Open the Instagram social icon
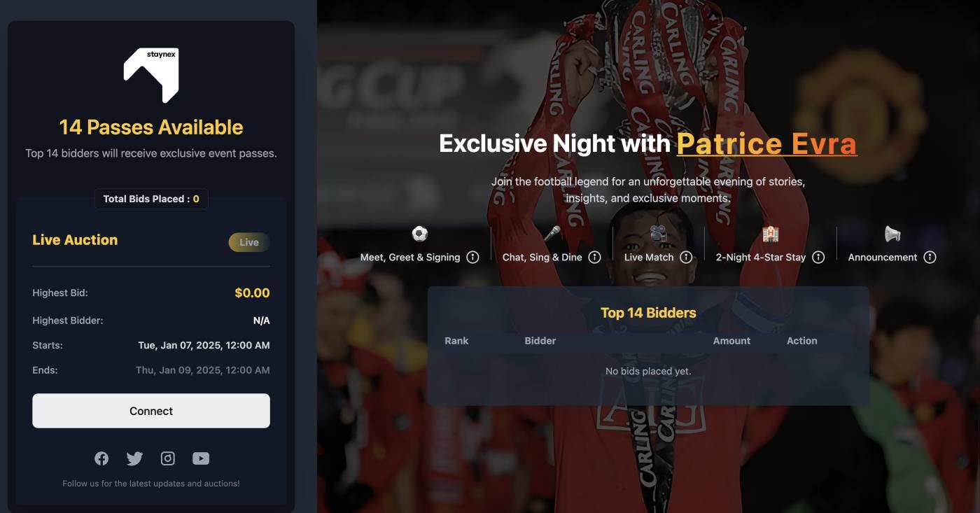 point(168,458)
